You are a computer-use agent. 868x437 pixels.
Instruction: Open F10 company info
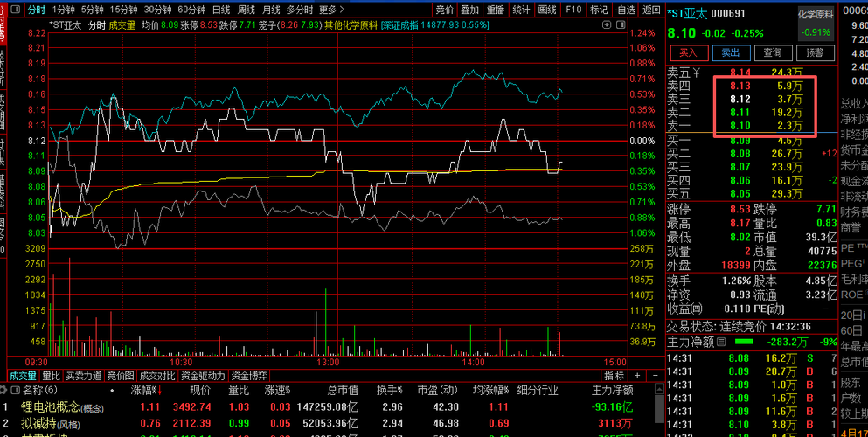(573, 10)
